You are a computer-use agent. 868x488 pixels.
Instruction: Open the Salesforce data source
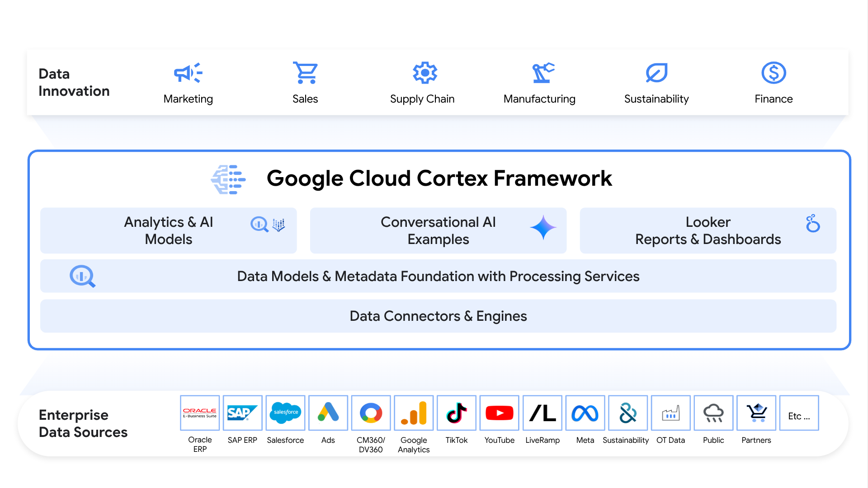tap(285, 413)
